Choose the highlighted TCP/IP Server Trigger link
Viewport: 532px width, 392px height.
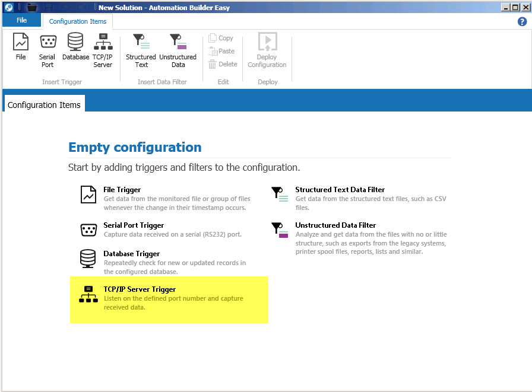(x=140, y=289)
